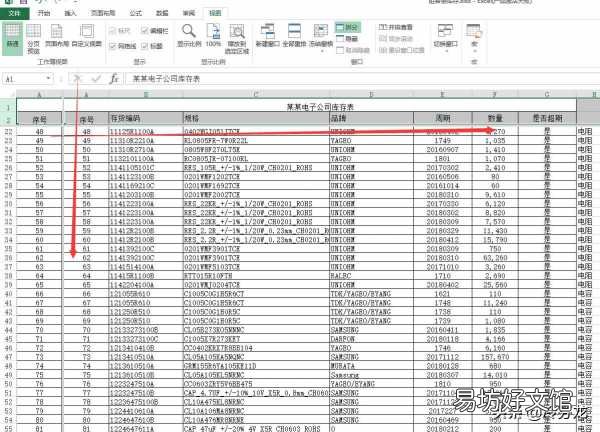600x432 pixels.
Task: Click header cell 周期
Action: point(443,118)
